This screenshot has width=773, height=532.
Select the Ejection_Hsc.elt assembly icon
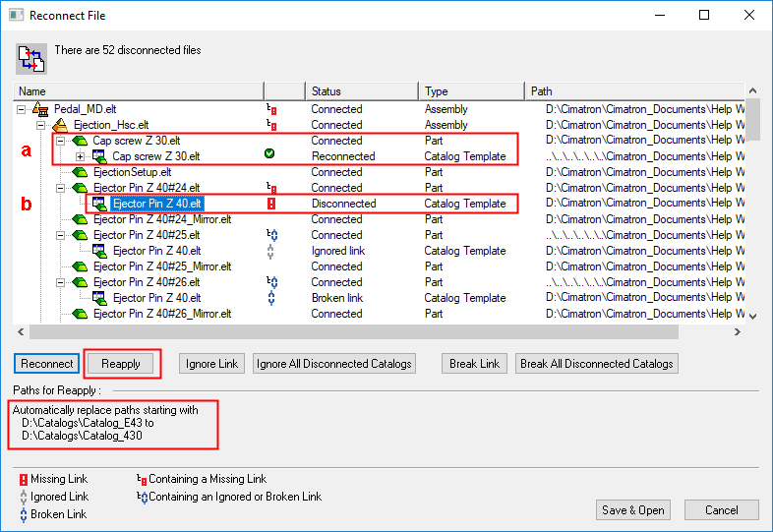[60, 125]
